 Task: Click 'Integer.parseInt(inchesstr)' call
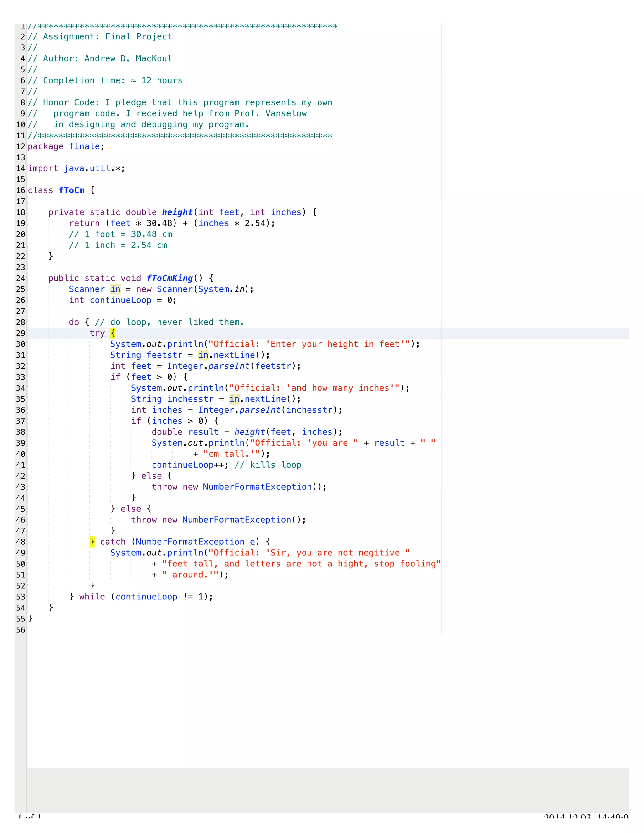[x=268, y=411]
